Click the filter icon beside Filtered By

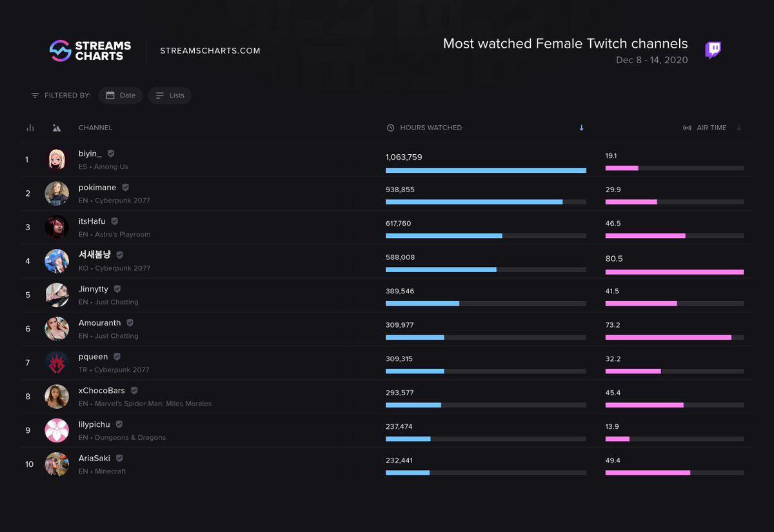(35, 95)
